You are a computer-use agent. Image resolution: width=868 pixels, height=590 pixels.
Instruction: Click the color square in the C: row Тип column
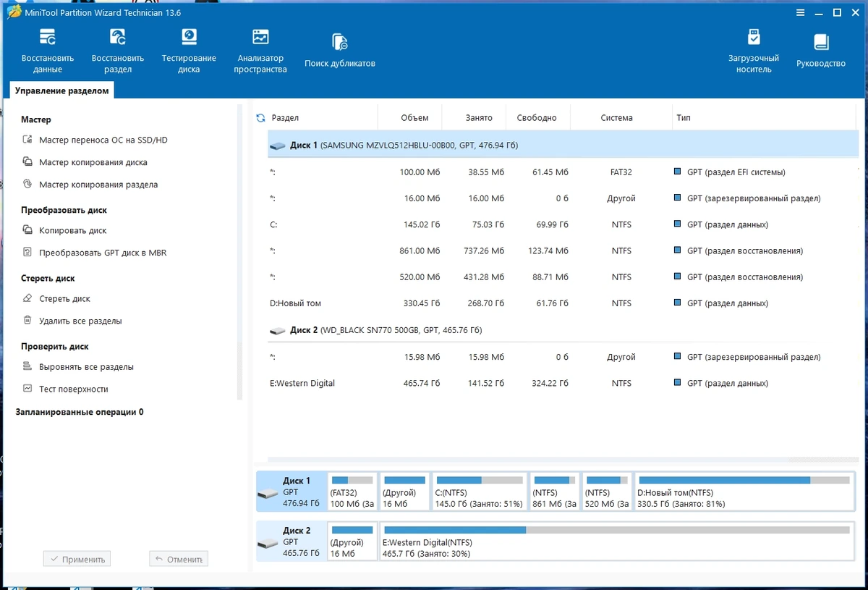pyautogui.click(x=677, y=224)
